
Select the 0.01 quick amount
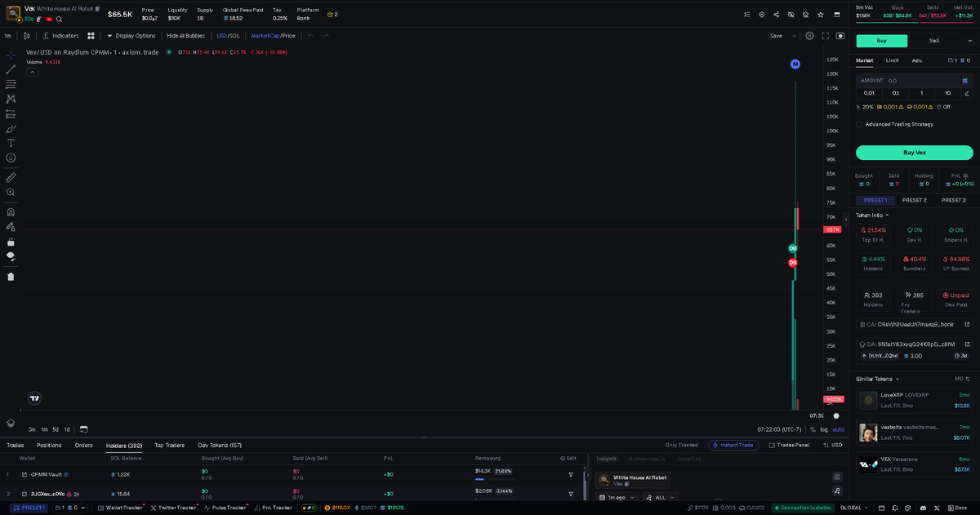point(869,93)
